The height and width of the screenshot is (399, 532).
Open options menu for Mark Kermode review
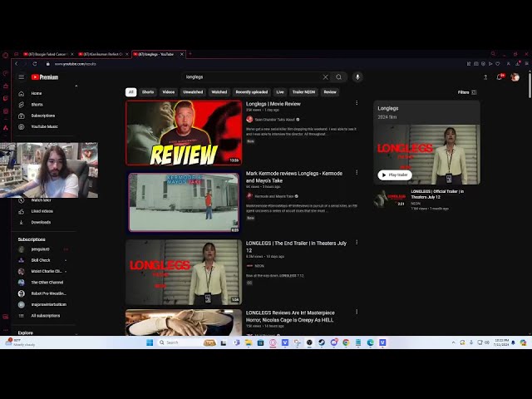coord(357,173)
